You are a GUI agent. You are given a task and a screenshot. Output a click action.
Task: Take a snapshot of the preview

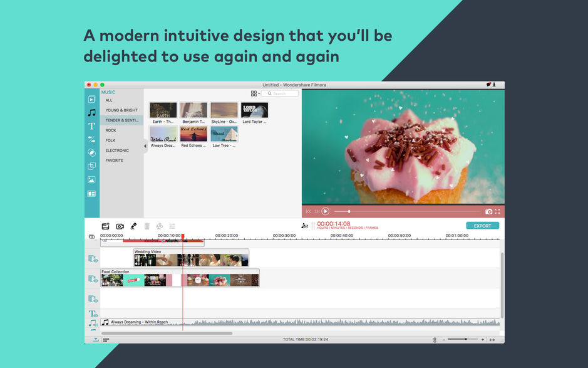(x=488, y=212)
